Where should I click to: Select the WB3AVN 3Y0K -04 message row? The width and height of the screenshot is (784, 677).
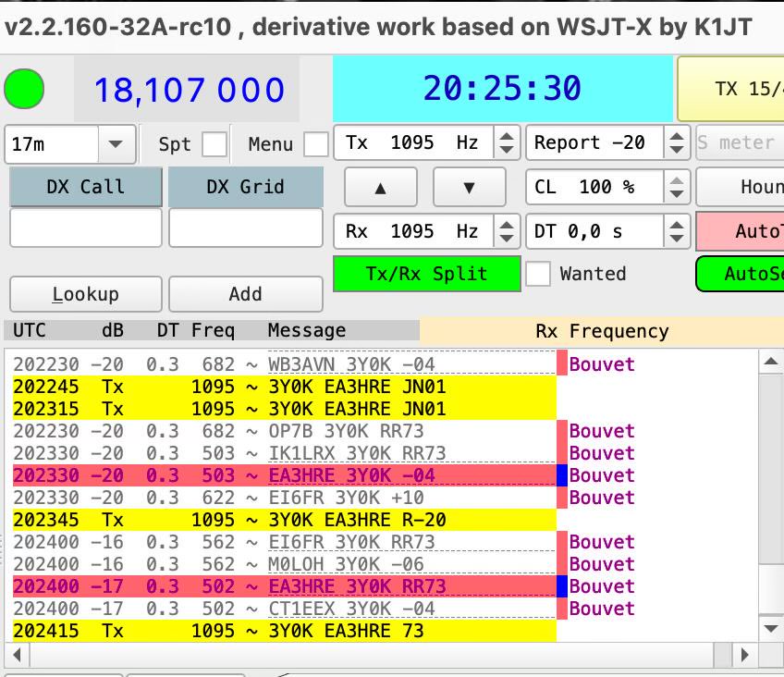[284, 364]
